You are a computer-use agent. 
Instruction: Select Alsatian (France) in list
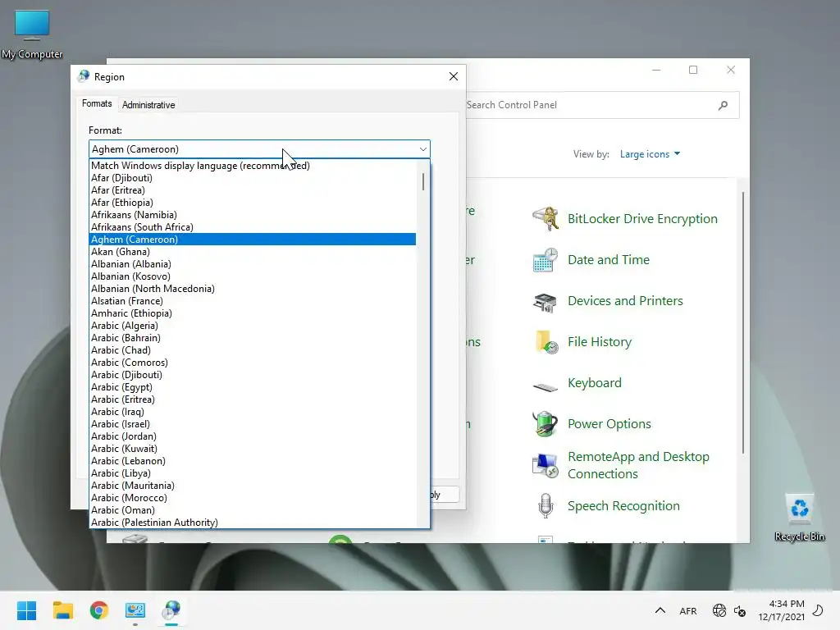[253, 301]
